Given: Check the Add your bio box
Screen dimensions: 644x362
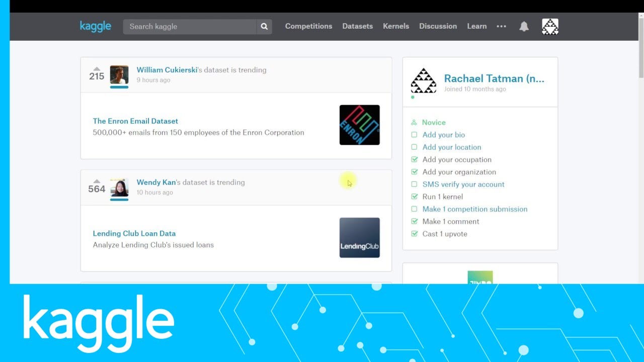Looking at the screenshot, I should [414, 135].
